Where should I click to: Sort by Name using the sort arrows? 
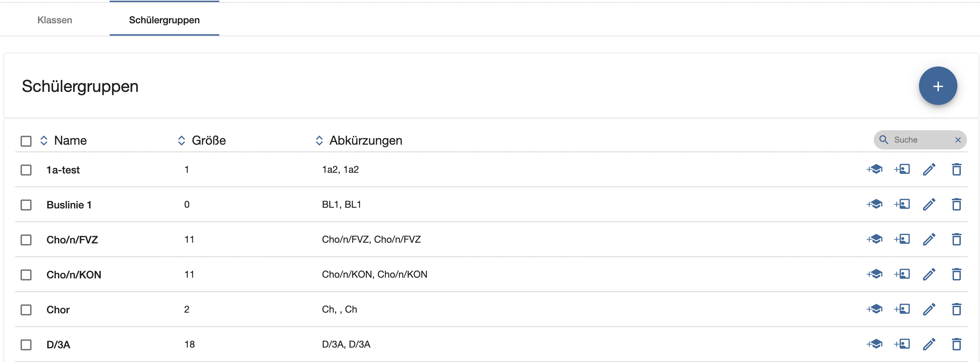click(x=44, y=141)
